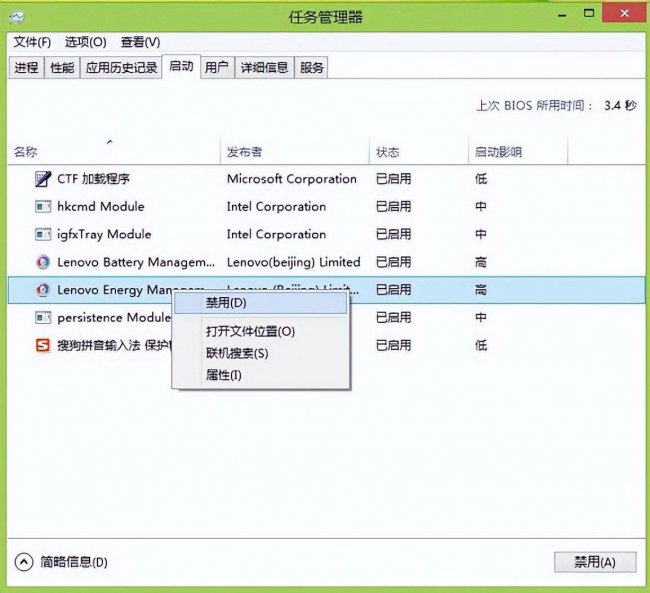Open the 文件(F) menu

32,42
